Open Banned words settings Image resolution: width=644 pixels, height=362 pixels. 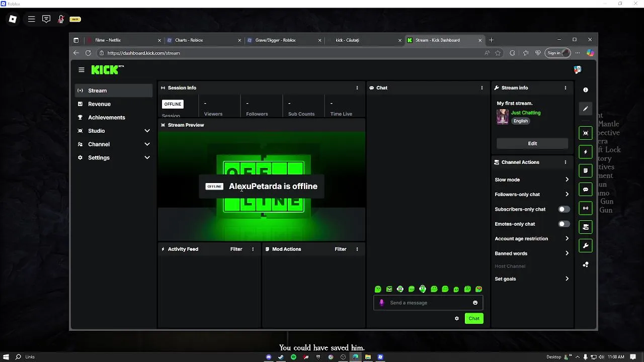(532, 253)
